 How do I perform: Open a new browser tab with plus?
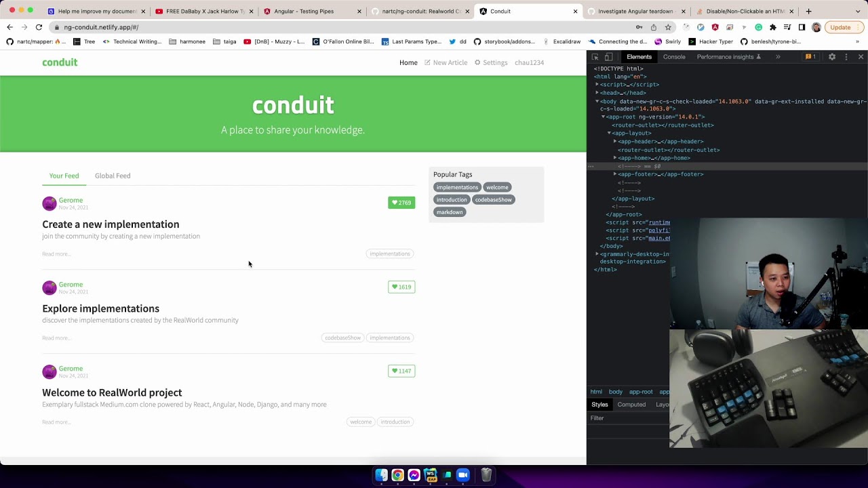(x=808, y=11)
